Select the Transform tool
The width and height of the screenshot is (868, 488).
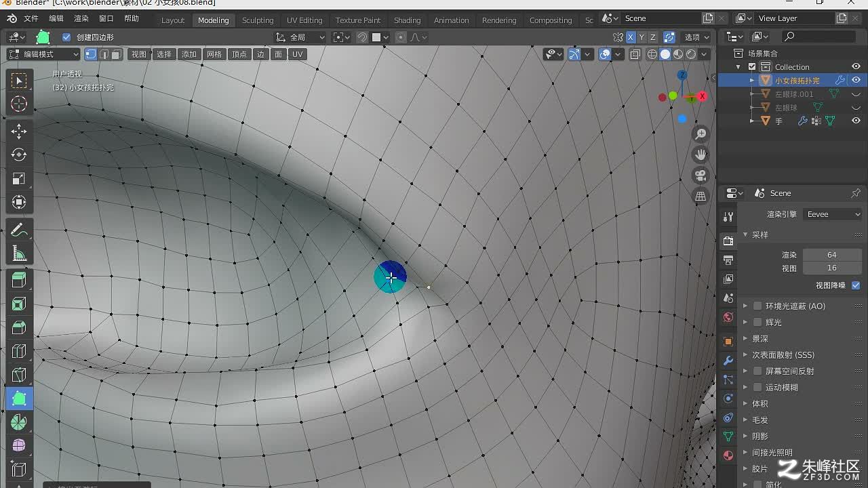pyautogui.click(x=19, y=202)
